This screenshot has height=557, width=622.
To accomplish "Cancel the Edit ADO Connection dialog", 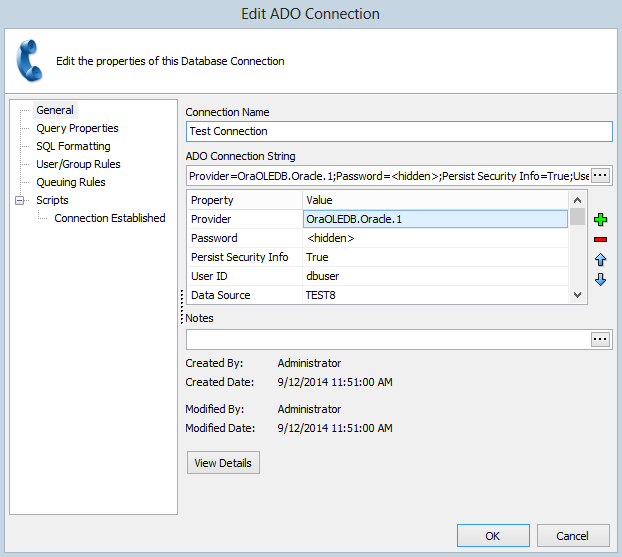I will click(x=573, y=536).
